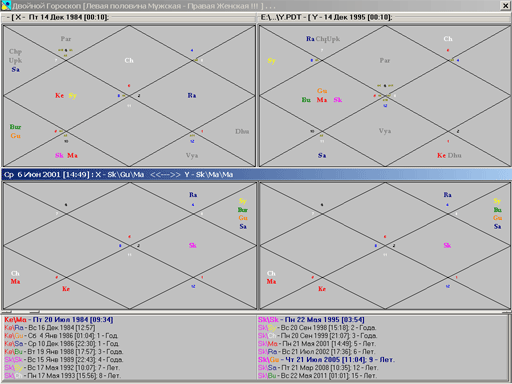This screenshot has height=384, width=512.
Task: Select the white Ch (Moon) in X natal chart
Action: tap(129, 60)
